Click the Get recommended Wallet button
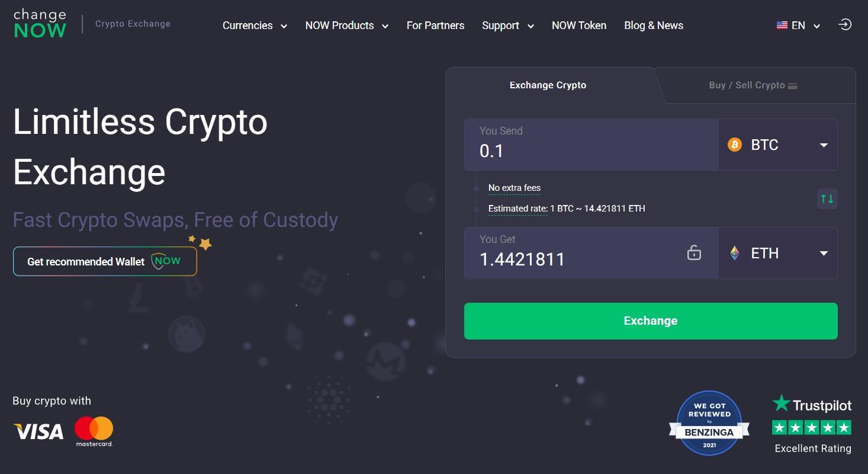This screenshot has width=868, height=474. click(x=105, y=261)
